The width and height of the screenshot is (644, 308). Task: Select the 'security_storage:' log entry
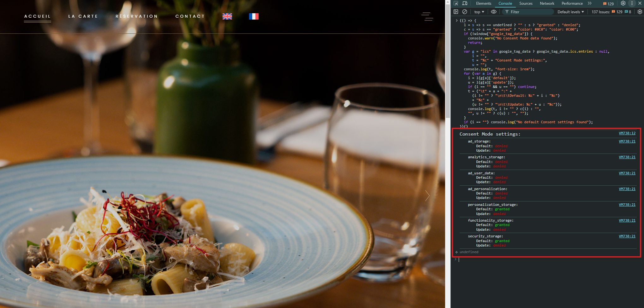click(485, 236)
